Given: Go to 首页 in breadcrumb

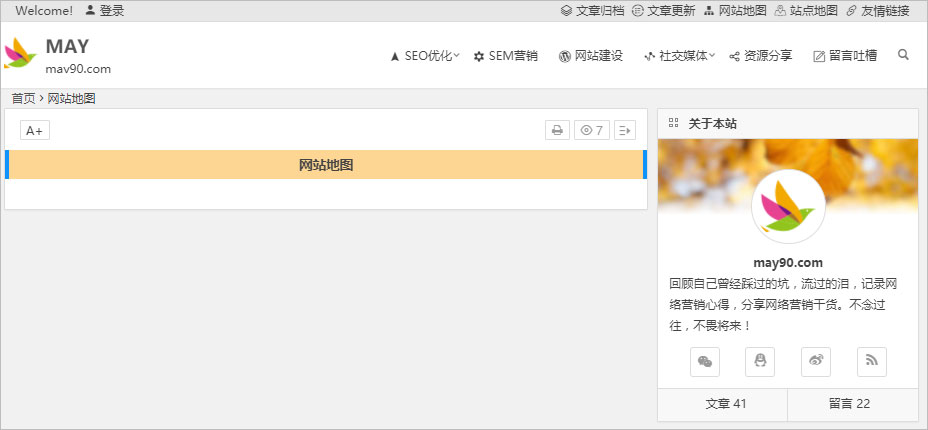Looking at the screenshot, I should [23, 99].
